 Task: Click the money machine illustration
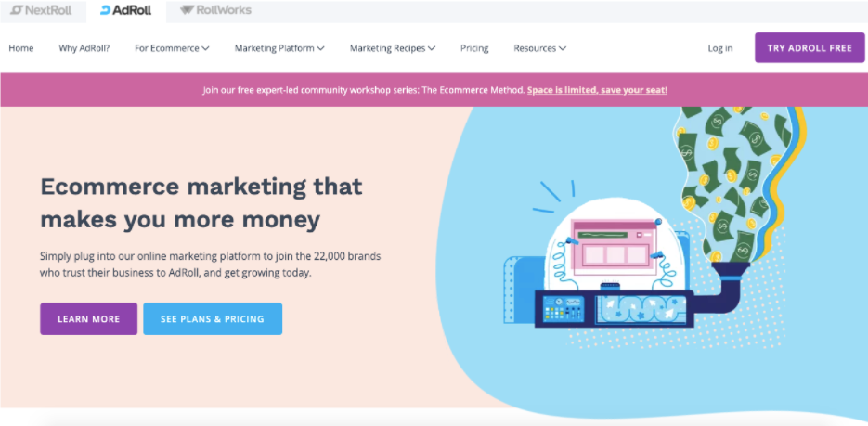point(654,226)
